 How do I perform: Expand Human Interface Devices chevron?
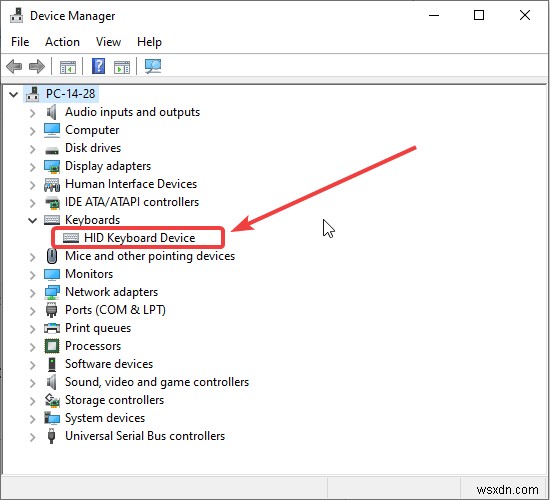pos(33,185)
